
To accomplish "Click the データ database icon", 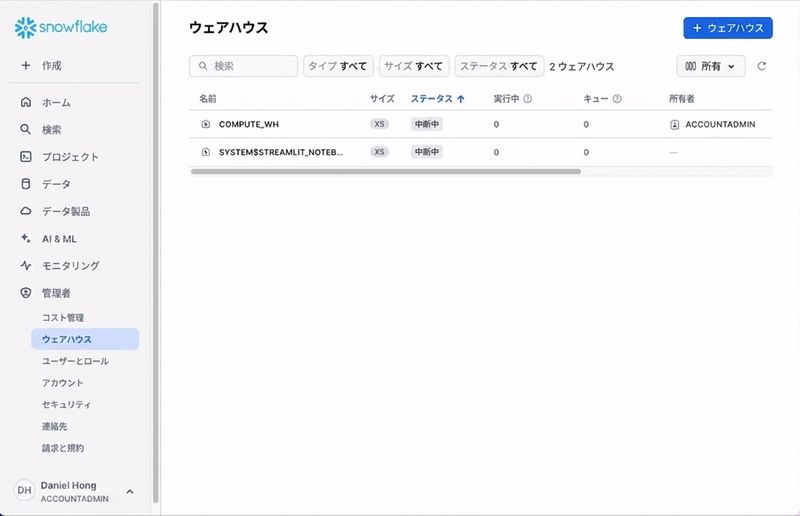I will [26, 184].
